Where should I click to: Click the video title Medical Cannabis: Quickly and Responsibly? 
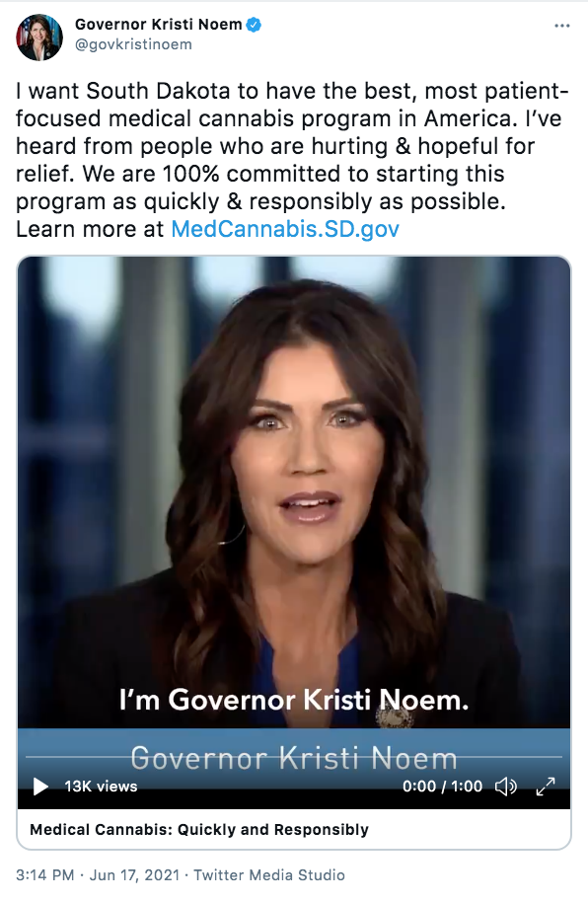click(199, 830)
